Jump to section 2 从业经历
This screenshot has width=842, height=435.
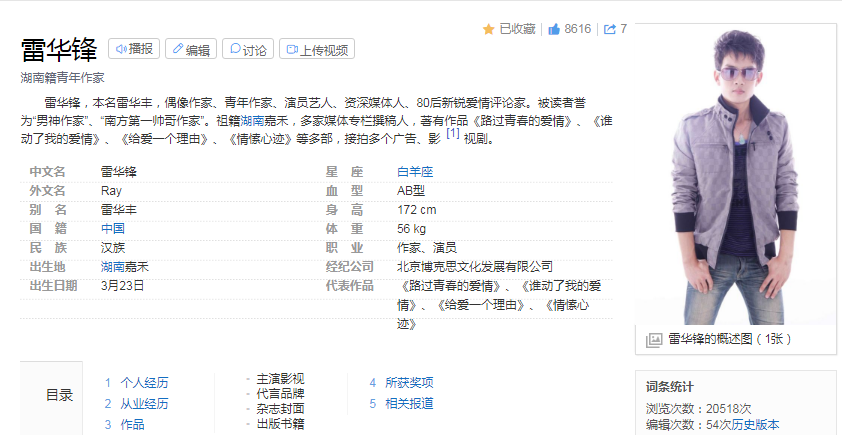tap(144, 404)
